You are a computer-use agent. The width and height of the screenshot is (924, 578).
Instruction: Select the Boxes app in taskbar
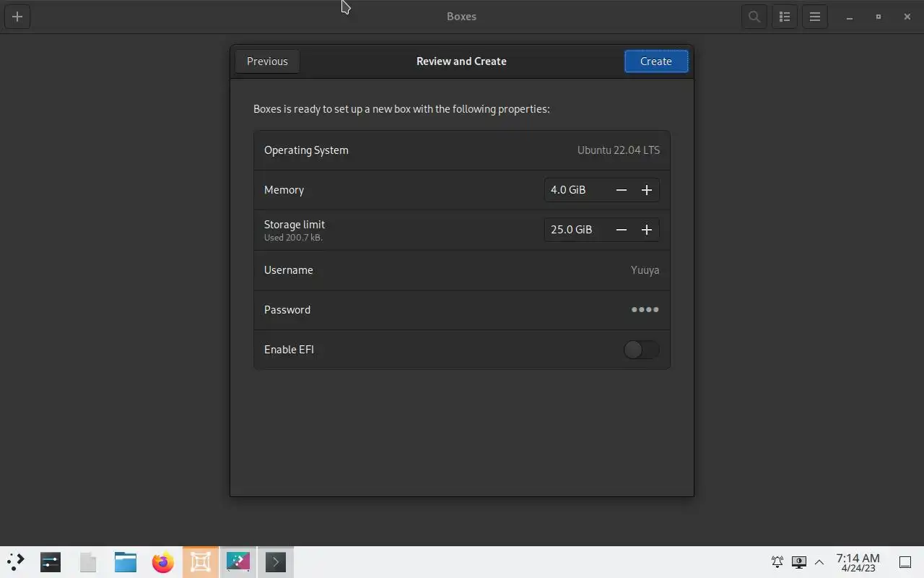[201, 562]
